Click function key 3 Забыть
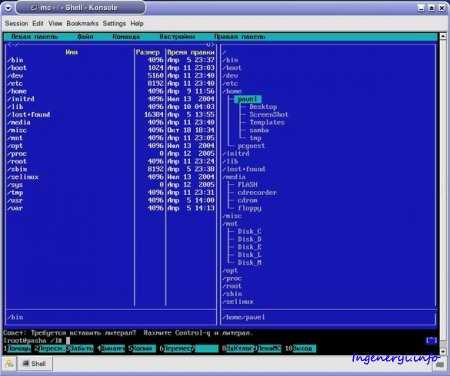The height and width of the screenshot is (376, 450). point(80,349)
